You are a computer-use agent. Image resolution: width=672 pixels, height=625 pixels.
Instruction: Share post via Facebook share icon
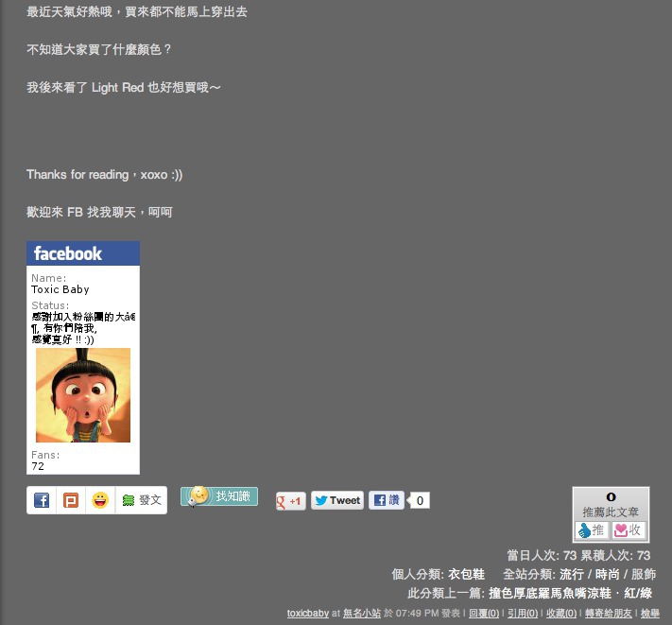click(x=42, y=500)
